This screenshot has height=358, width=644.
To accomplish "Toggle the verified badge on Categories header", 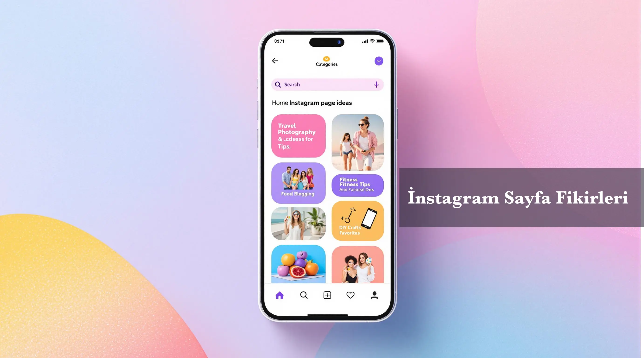I will [x=378, y=61].
